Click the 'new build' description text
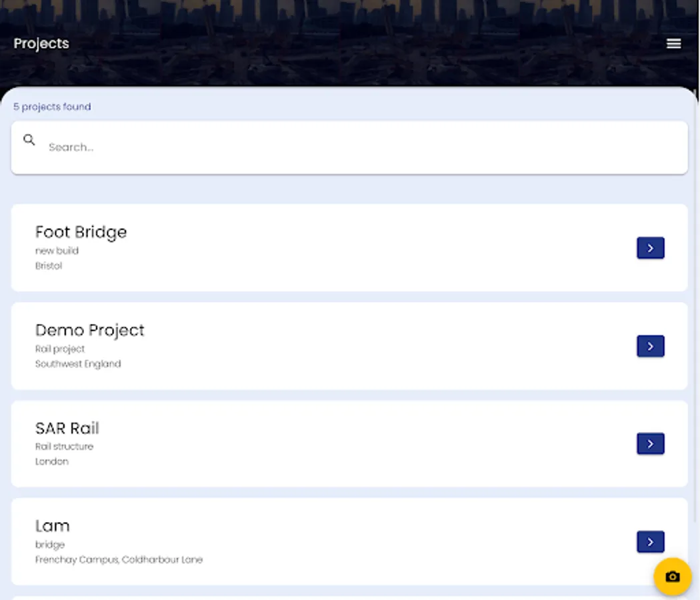 tap(57, 251)
